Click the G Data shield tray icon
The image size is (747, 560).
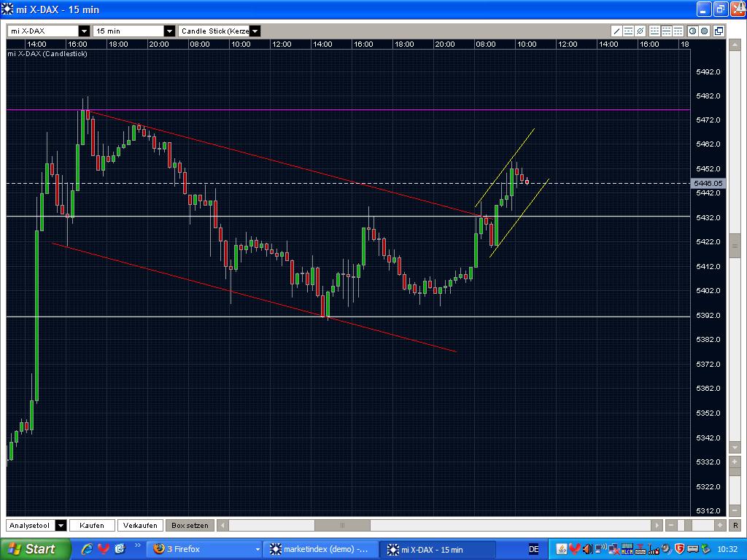click(x=679, y=549)
